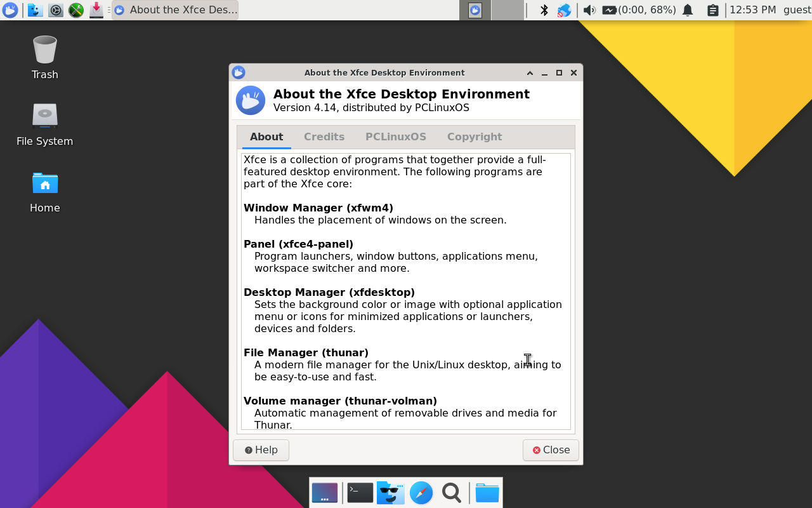Switch to the Credits tab
The height and width of the screenshot is (508, 812).
point(324,137)
